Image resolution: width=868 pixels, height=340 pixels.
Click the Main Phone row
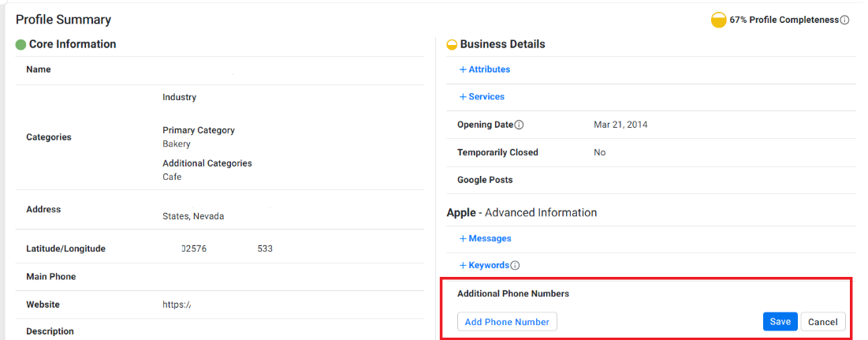(x=220, y=276)
